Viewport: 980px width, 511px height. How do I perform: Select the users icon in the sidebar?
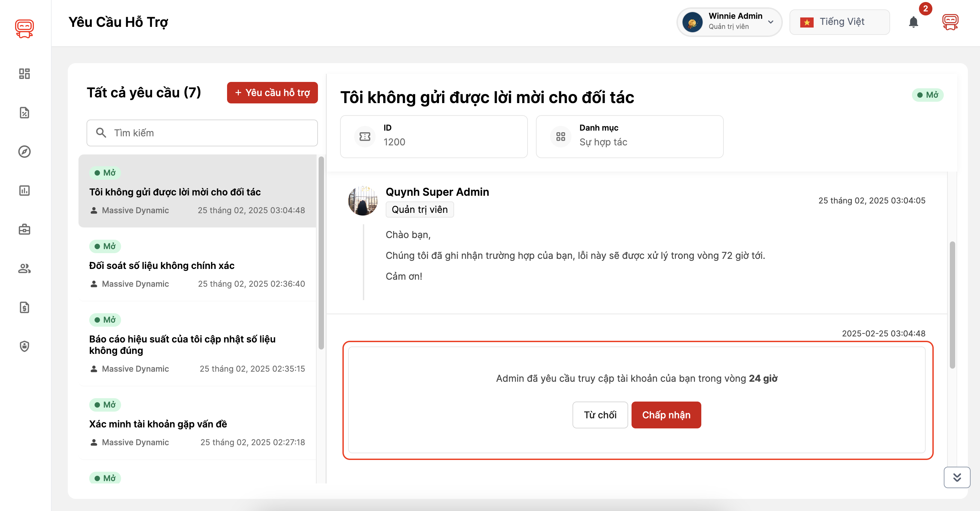click(x=24, y=269)
